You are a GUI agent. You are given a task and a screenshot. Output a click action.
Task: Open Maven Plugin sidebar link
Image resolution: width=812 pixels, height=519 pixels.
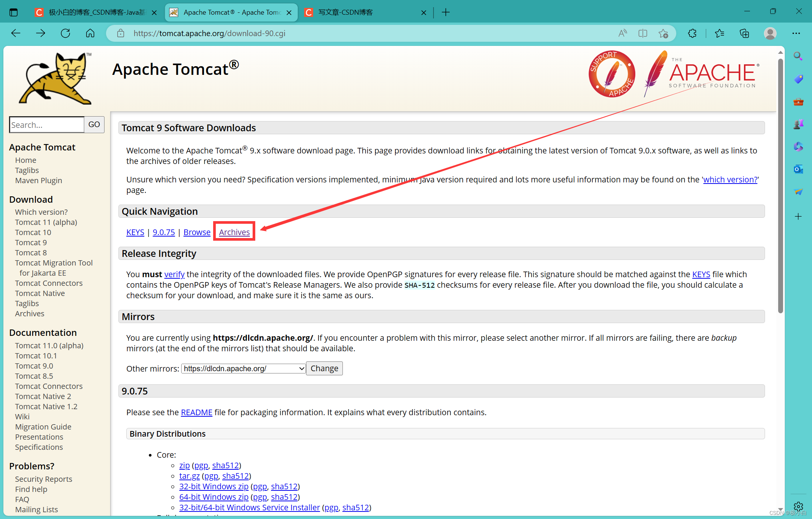(39, 181)
